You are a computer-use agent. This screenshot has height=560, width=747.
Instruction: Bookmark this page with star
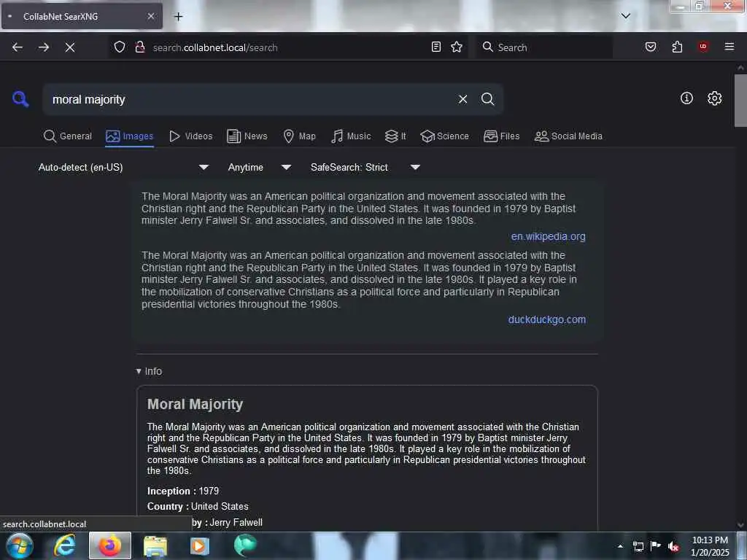tap(457, 47)
